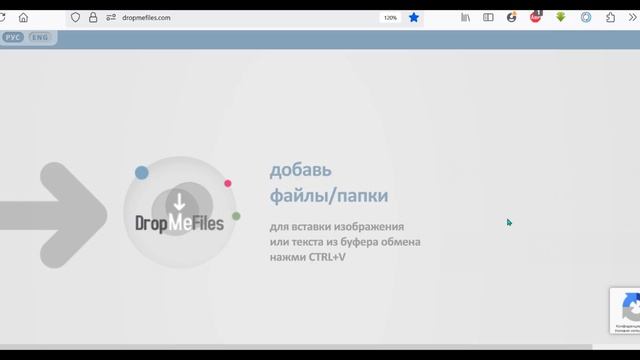Switch site language to РУС
The height and width of the screenshot is (360, 640).
[x=13, y=37]
